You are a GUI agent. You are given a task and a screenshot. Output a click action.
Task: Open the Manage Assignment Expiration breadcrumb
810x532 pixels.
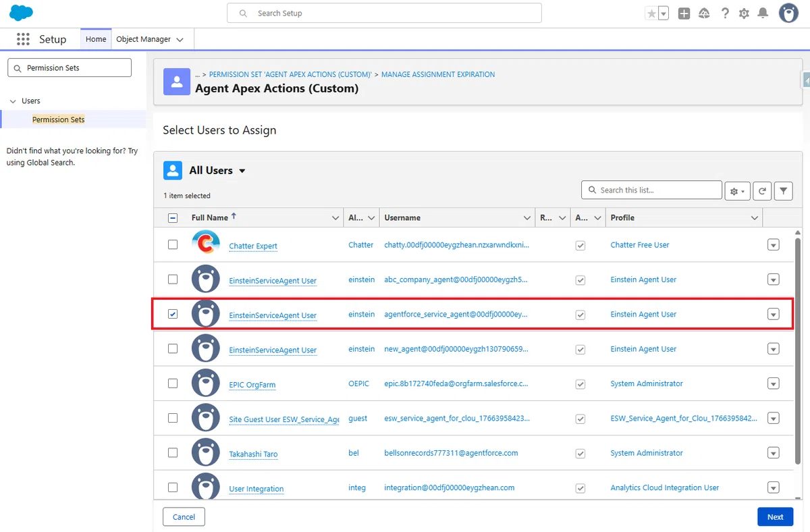pos(438,74)
